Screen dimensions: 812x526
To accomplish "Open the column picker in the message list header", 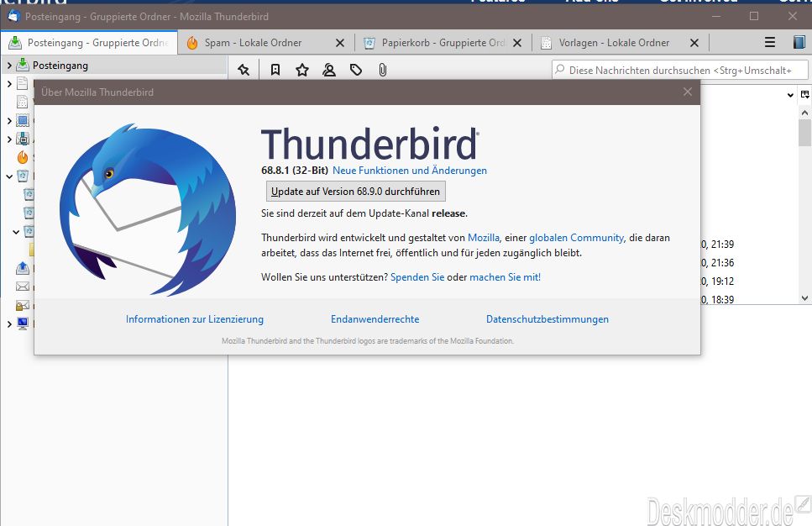I will 804,94.
